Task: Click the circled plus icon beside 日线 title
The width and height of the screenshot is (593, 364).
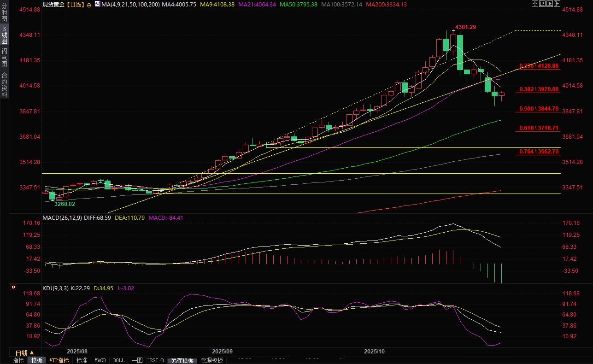Action: coord(88,4)
